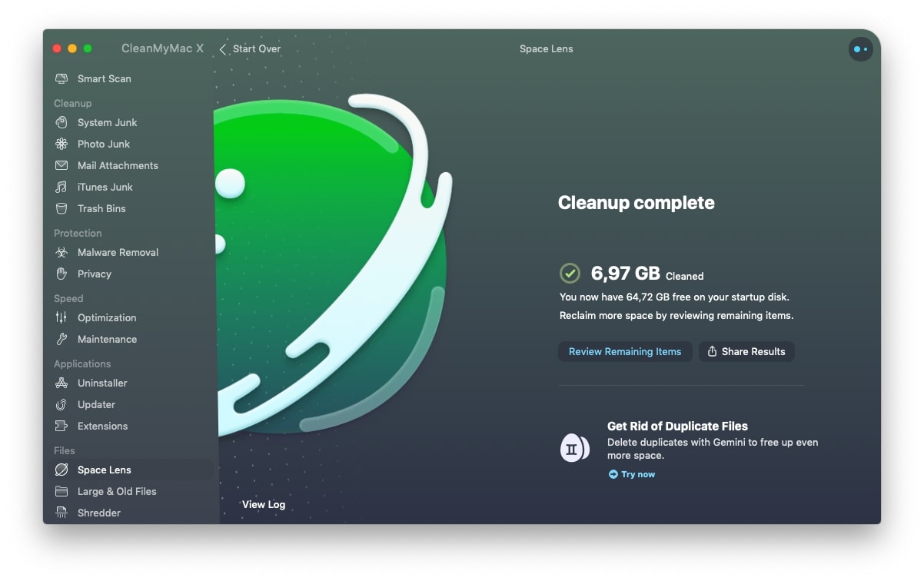Click the Try now link text

coord(638,474)
